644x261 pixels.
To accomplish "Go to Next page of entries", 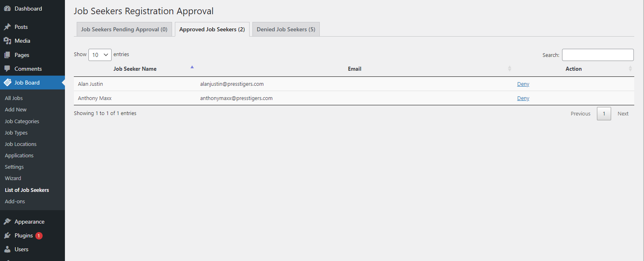I will coord(622,114).
